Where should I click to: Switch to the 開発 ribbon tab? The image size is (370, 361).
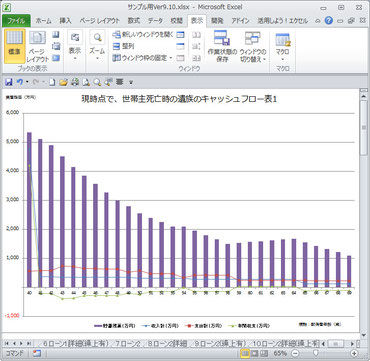point(217,21)
